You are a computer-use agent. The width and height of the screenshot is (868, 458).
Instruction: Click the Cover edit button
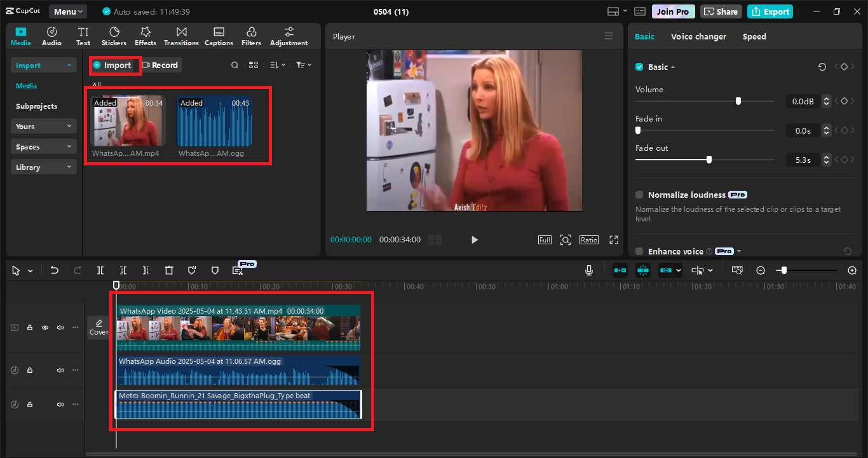[x=98, y=328]
